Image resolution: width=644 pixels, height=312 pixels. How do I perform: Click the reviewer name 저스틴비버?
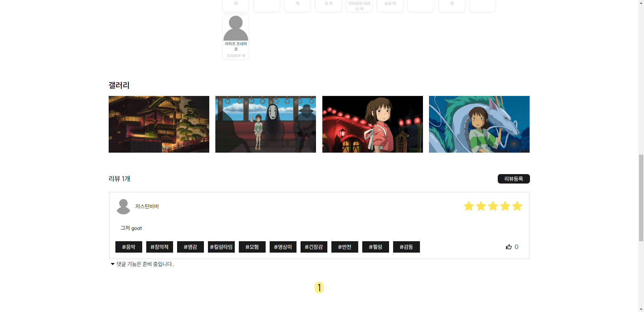tap(147, 206)
